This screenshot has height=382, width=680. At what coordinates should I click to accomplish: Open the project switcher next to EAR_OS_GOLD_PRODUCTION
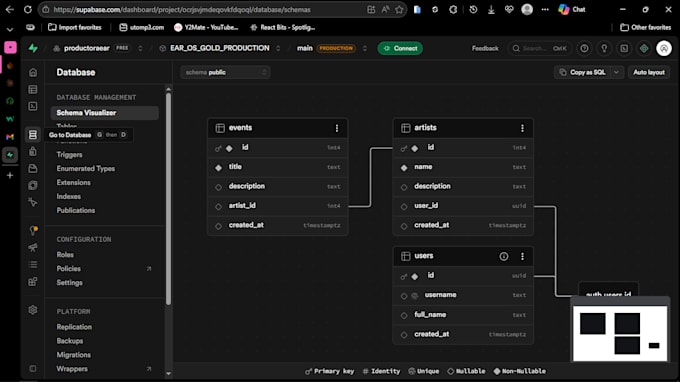point(278,48)
